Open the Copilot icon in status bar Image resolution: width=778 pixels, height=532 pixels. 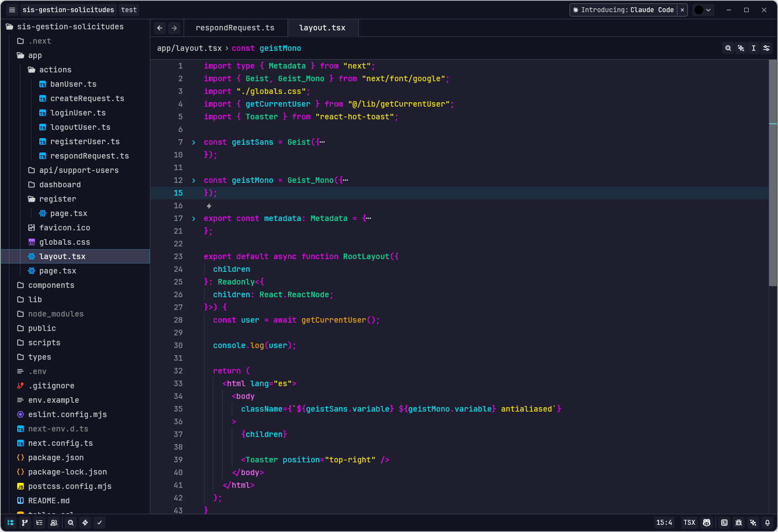click(707, 523)
